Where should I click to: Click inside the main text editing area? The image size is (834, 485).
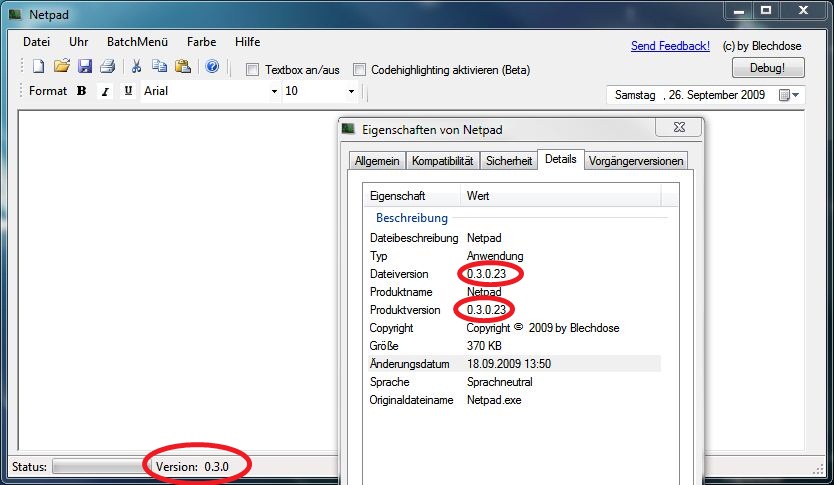coord(178,280)
